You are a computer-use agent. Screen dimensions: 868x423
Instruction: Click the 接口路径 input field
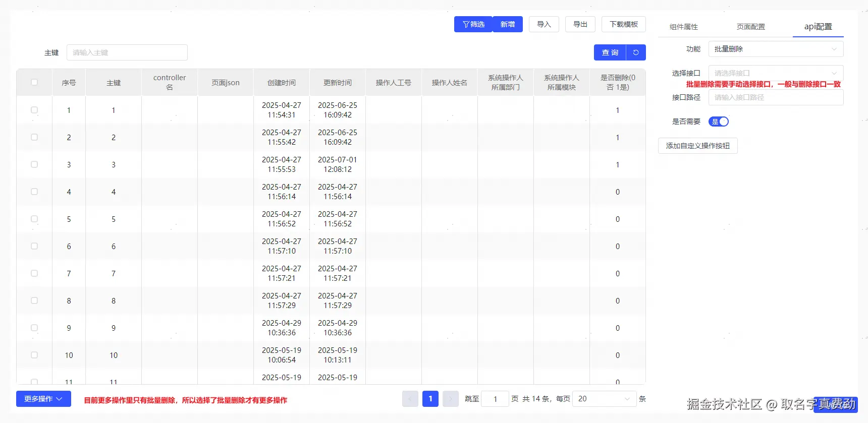click(775, 97)
